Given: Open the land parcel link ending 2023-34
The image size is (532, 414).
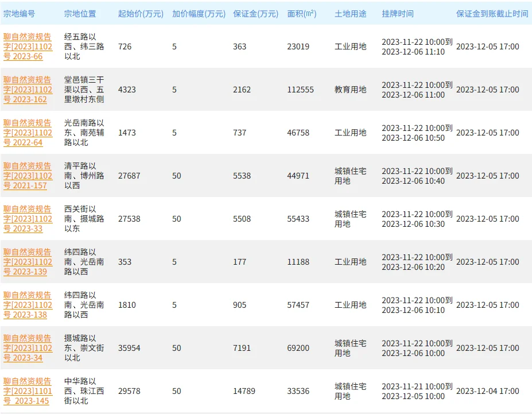Looking at the screenshot, I should pos(28,348).
